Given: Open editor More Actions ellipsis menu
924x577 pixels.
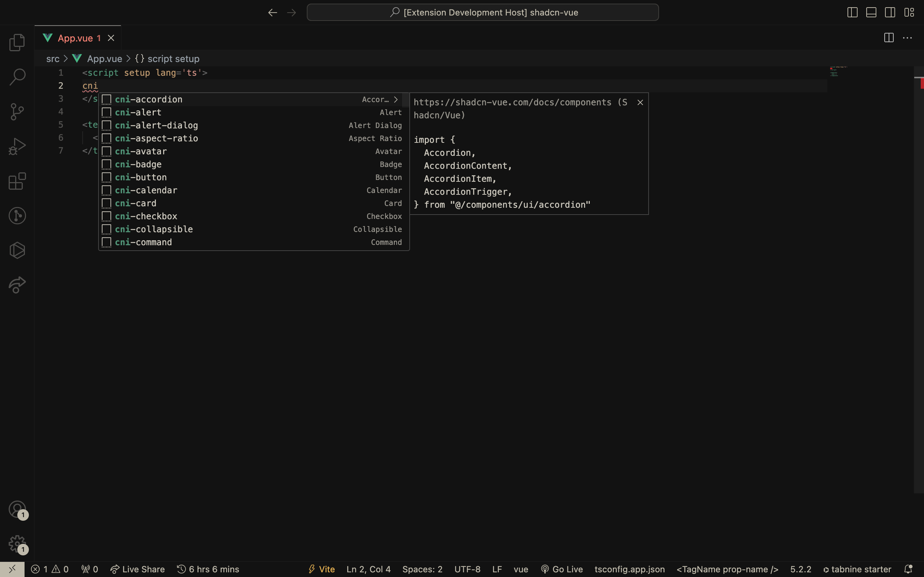Looking at the screenshot, I should click(x=907, y=38).
